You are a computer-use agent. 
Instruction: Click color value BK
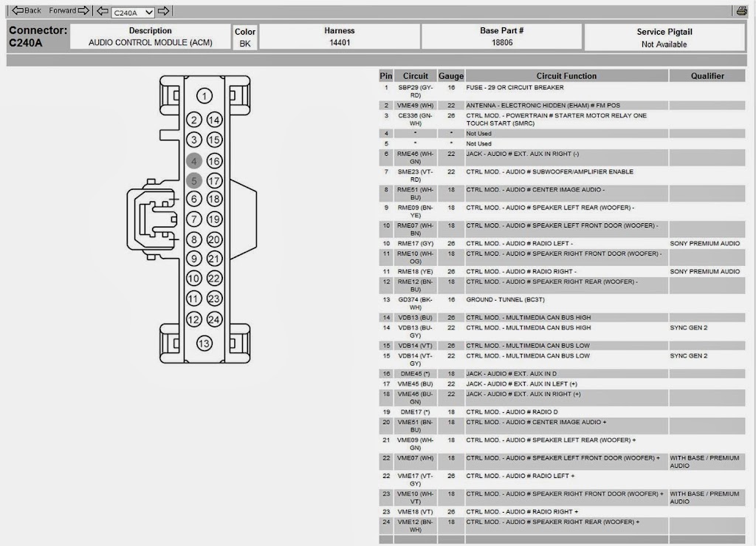(x=245, y=44)
